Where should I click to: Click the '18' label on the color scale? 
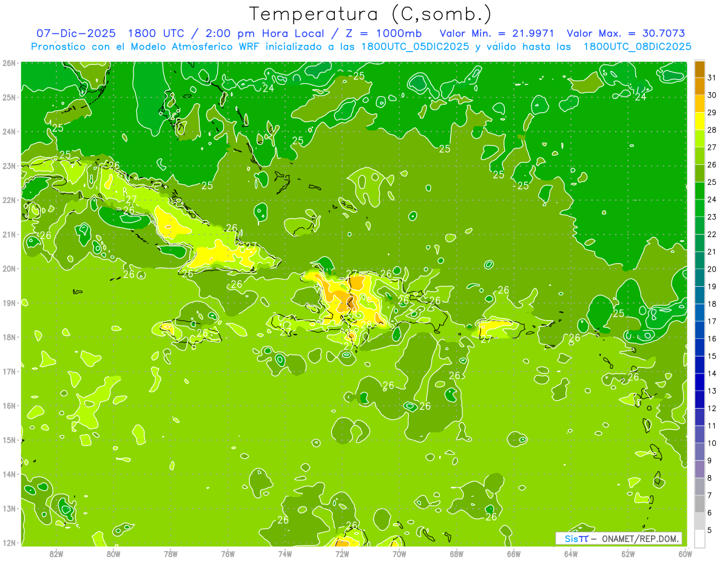coord(712,304)
